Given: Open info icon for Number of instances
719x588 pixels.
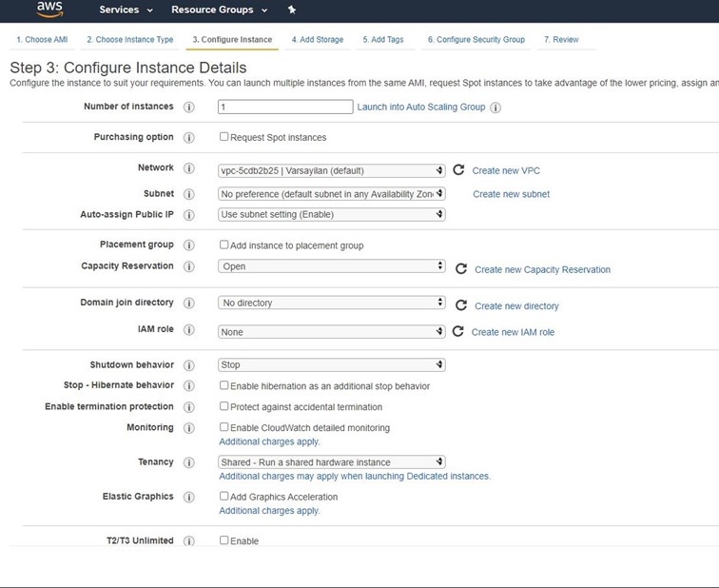Looking at the screenshot, I should pos(189,107).
